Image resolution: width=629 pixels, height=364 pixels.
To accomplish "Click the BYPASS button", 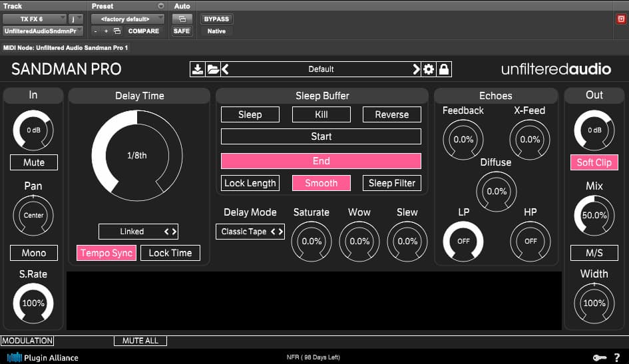I will pos(216,19).
